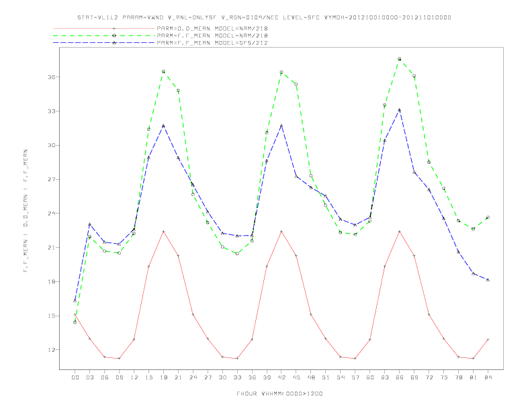Viewport: 532px width, 411px height.
Task: Click x-axis forecast hour label 21
Action: (178, 377)
